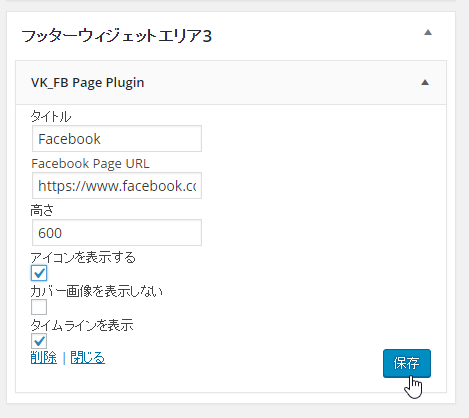The image size is (469, 418).
Task: Click the フッターウィジェットエリア3 heading text
Action: (x=117, y=36)
